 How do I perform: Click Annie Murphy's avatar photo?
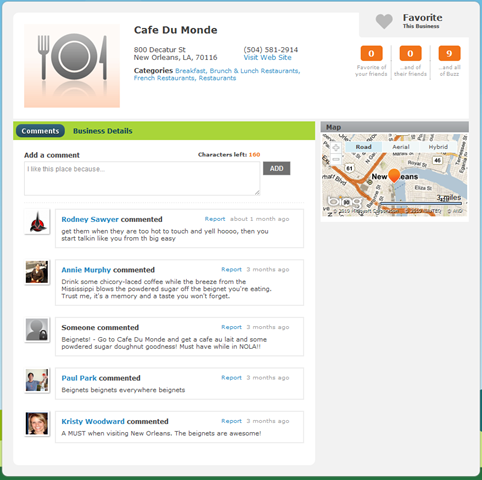(x=37, y=272)
